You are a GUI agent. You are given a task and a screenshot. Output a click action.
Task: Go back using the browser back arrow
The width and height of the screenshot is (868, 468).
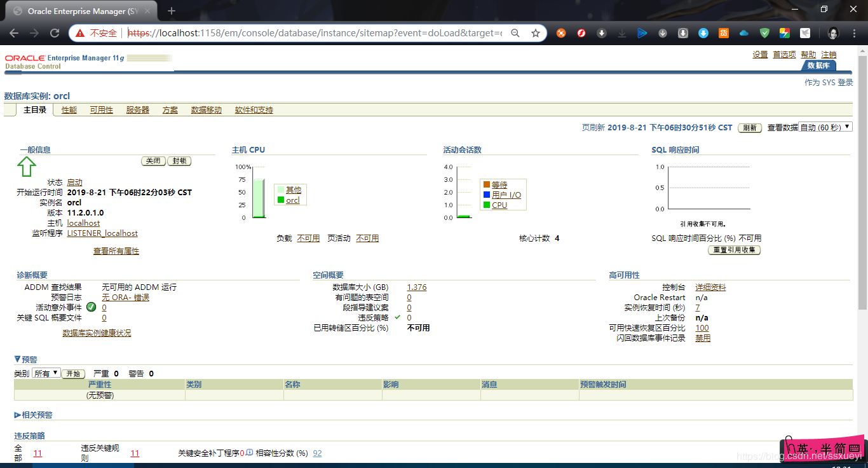coord(14,33)
